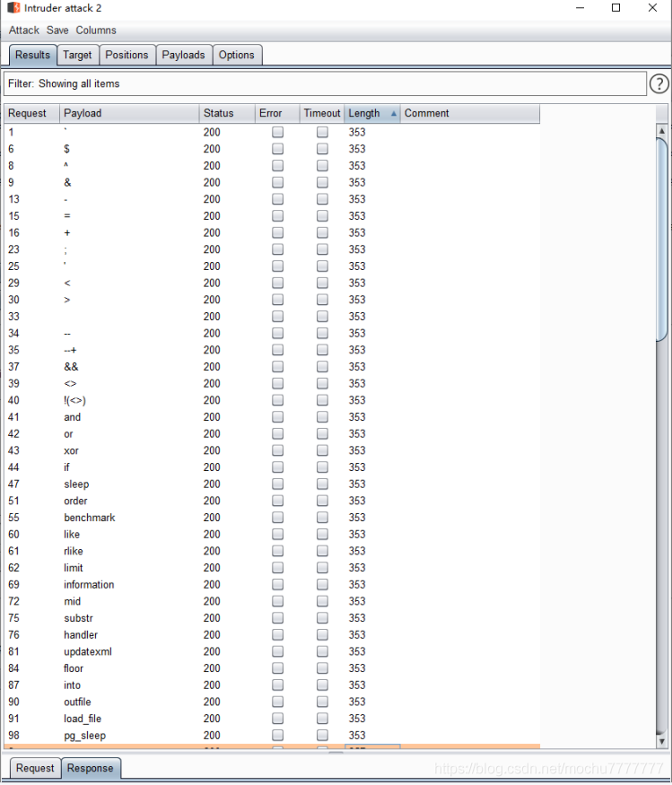This screenshot has width=672, height=785.
Task: Click the scrollbar up arrow
Action: pyautogui.click(x=661, y=131)
